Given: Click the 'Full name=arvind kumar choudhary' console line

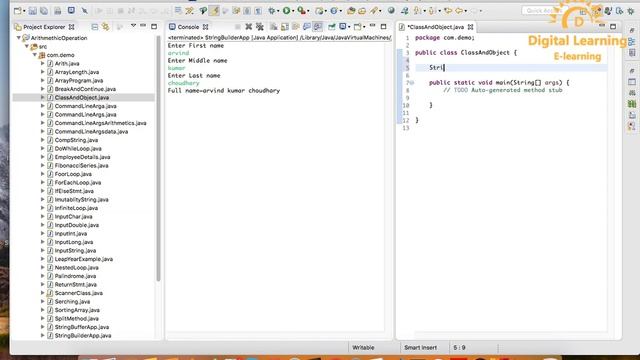Looking at the screenshot, I should pyautogui.click(x=224, y=91).
